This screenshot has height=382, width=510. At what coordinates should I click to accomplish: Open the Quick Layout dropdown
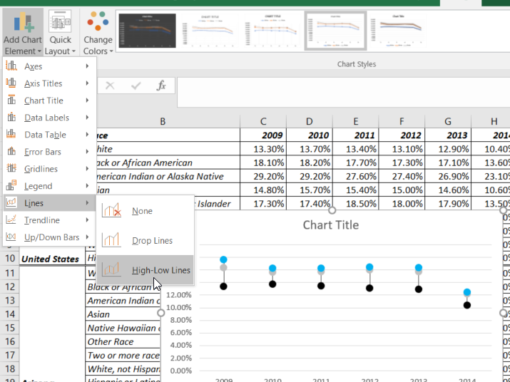tap(60, 32)
